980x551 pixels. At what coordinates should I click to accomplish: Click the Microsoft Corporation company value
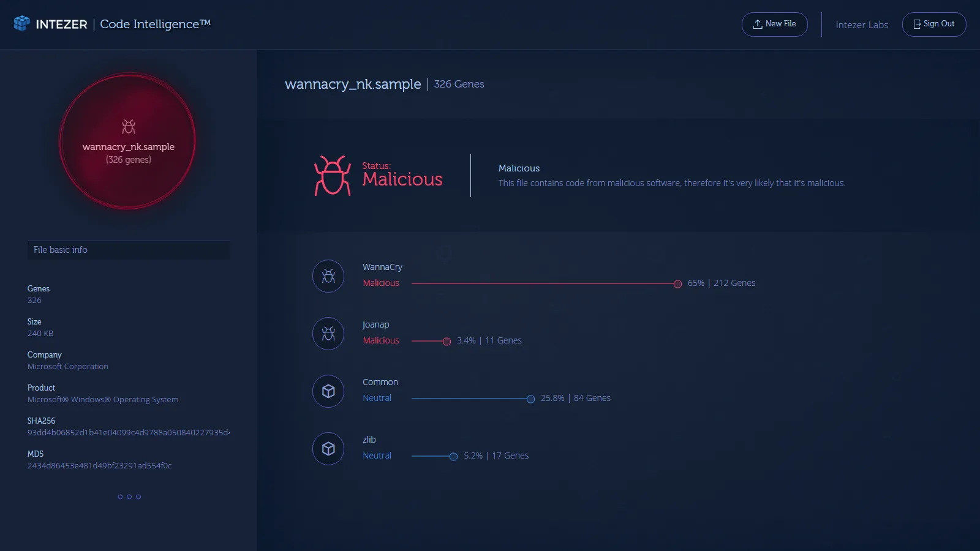68,366
